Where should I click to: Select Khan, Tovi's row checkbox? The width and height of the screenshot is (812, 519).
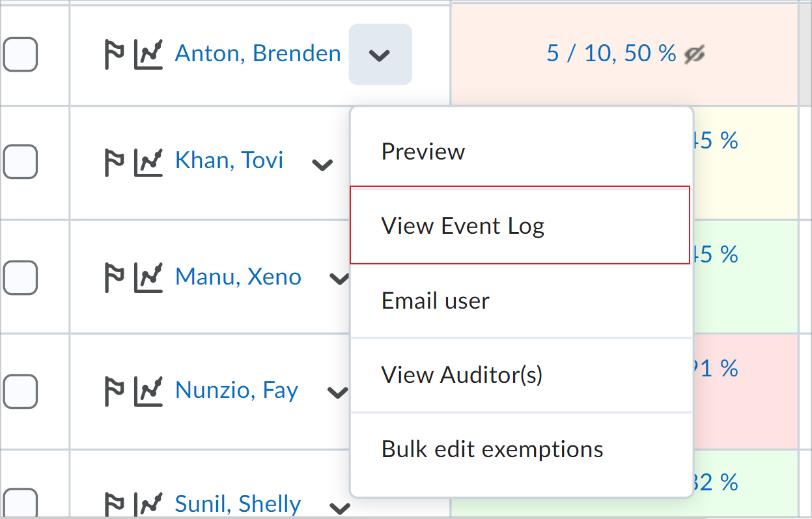point(20,161)
